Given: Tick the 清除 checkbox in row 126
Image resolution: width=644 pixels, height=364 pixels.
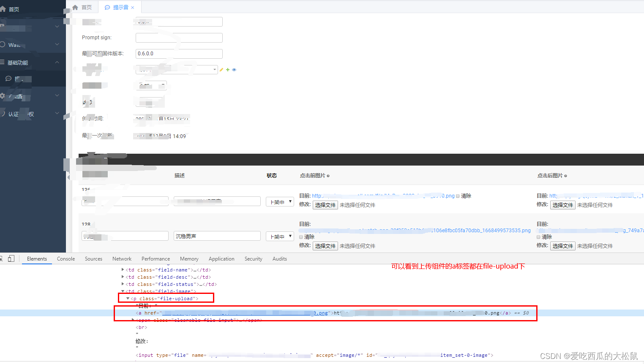Looking at the screenshot, I should 458,196.
